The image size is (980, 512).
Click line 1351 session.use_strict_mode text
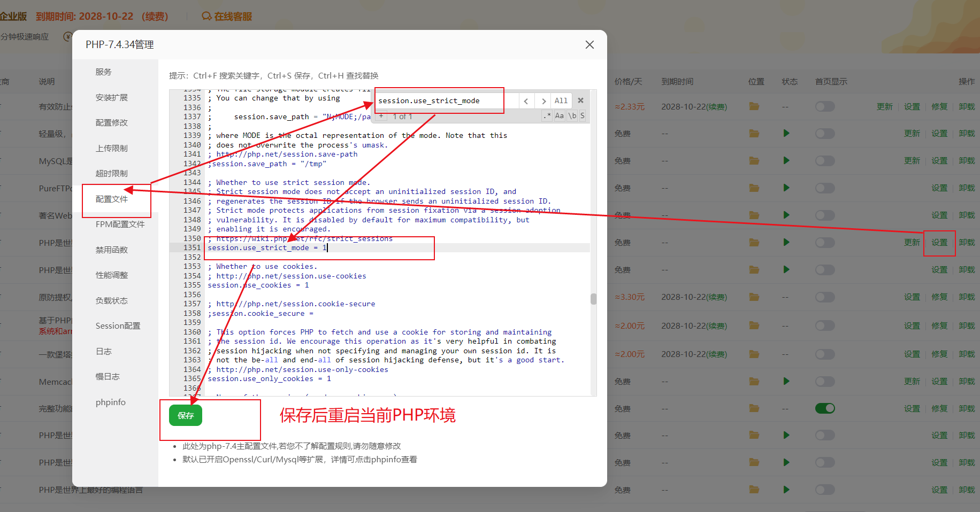tap(267, 247)
